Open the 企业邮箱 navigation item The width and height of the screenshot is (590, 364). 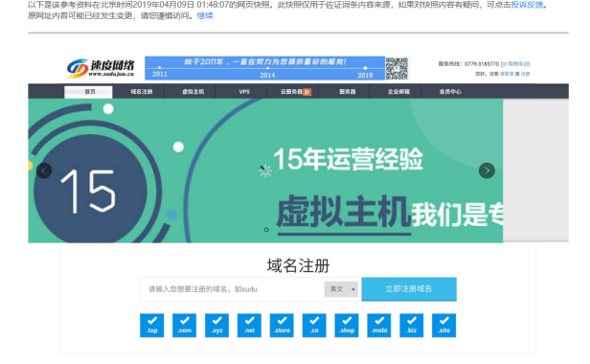pyautogui.click(x=398, y=91)
